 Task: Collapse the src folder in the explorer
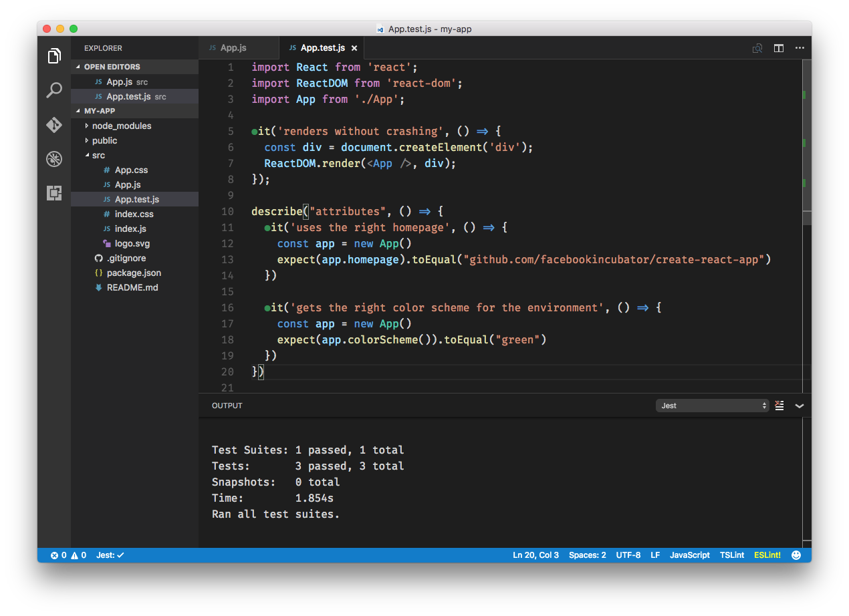point(99,155)
